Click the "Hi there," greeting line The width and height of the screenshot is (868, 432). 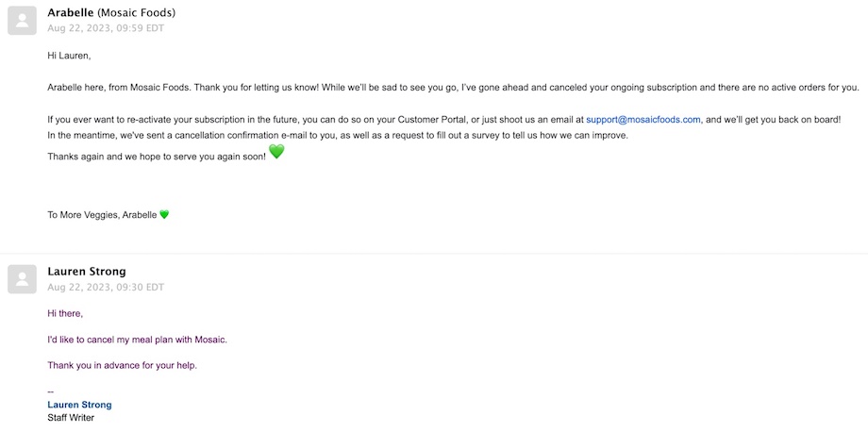tap(65, 313)
